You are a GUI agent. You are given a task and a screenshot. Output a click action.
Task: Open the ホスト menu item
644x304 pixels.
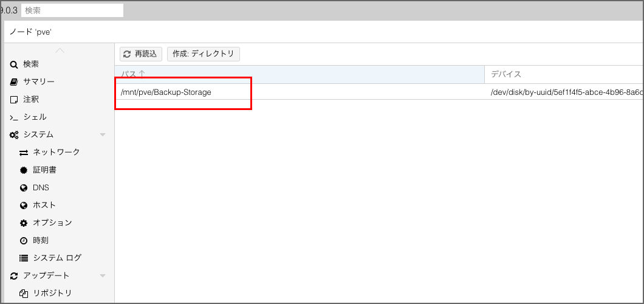pos(44,206)
